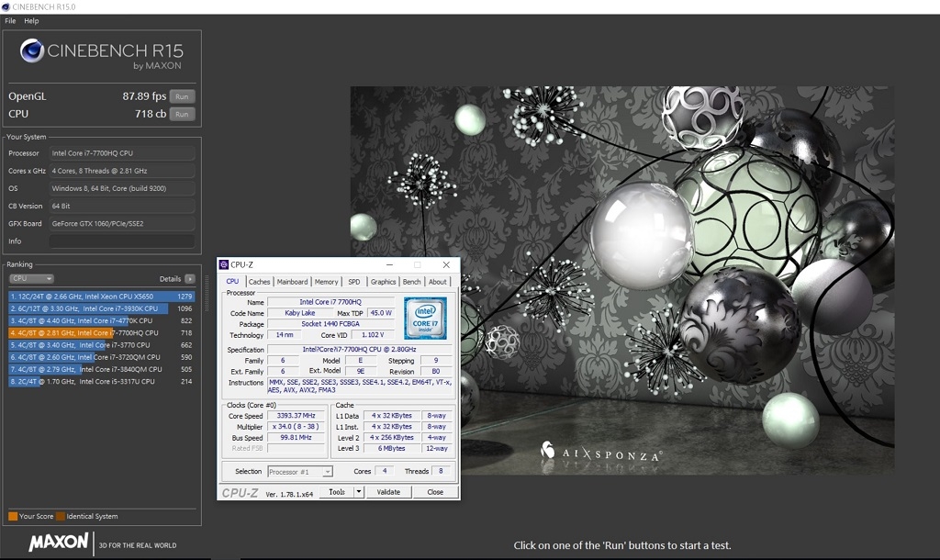Click the Cinebench title bar icon
This screenshot has width=940, height=560.
click(6, 6)
